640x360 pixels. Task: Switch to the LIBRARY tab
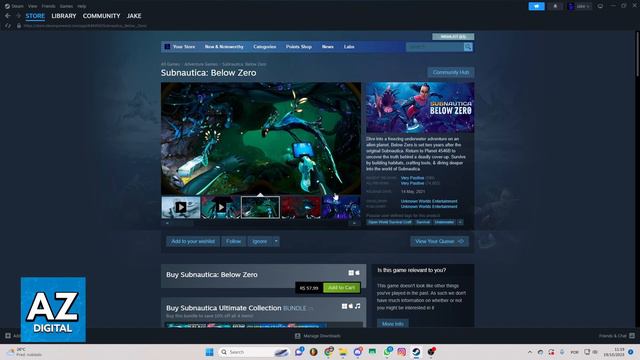[x=64, y=16]
